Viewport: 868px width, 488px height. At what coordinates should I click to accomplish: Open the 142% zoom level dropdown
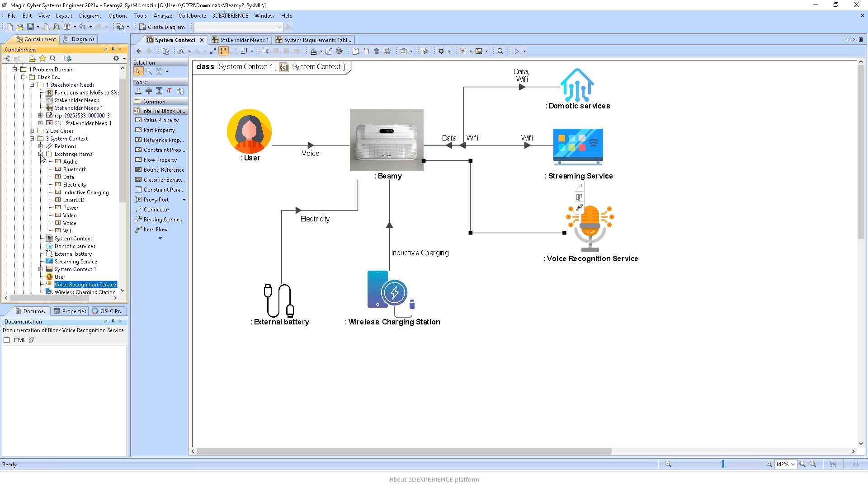pyautogui.click(x=793, y=465)
